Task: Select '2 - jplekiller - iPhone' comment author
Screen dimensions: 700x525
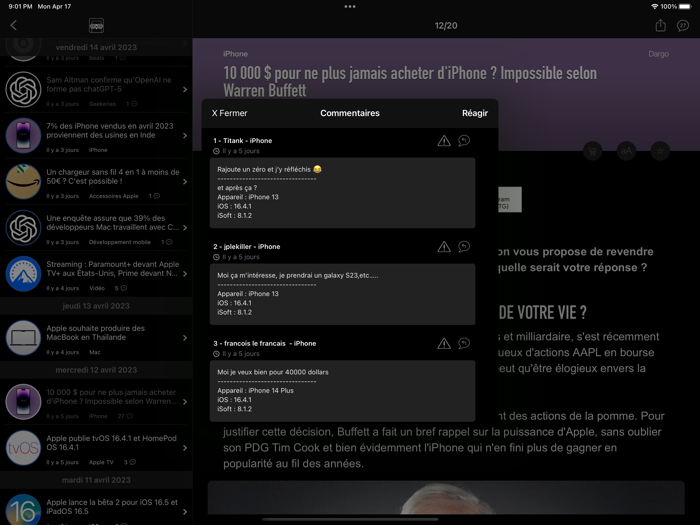Action: point(246,246)
